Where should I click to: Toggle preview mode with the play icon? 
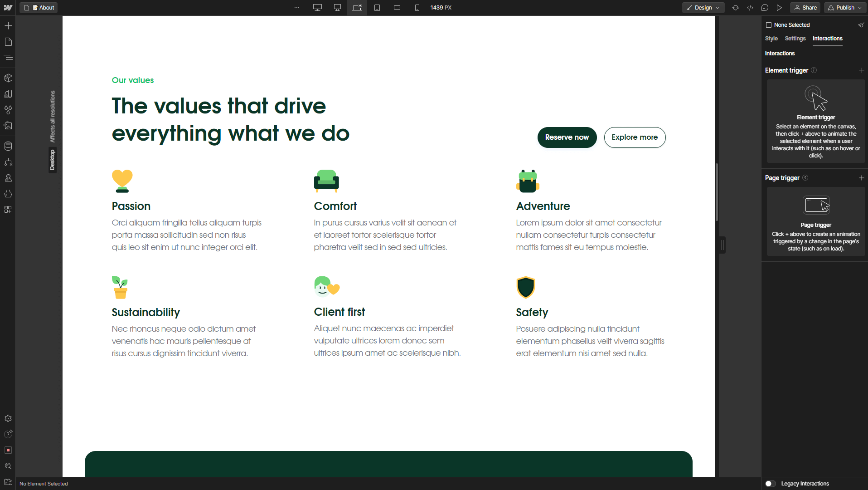tap(780, 8)
